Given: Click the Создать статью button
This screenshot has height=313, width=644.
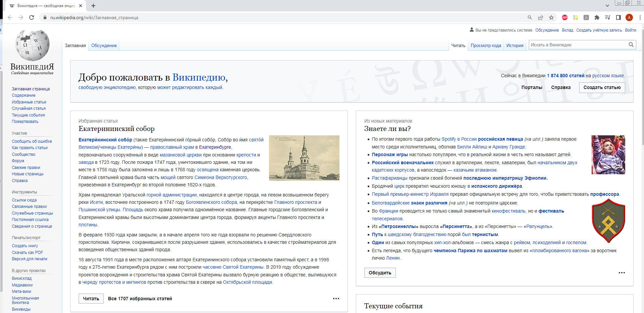Looking at the screenshot, I should 602,87.
